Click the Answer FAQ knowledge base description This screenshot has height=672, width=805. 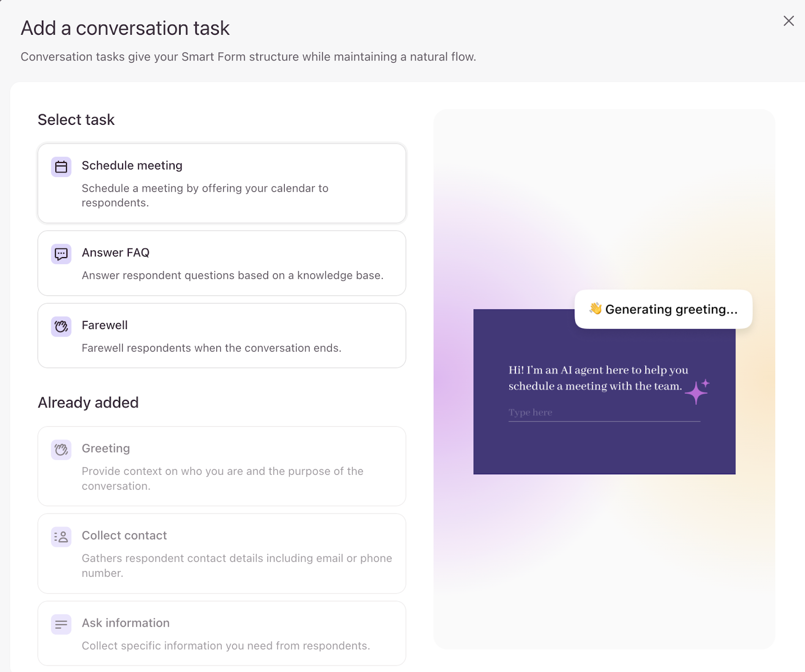click(232, 275)
